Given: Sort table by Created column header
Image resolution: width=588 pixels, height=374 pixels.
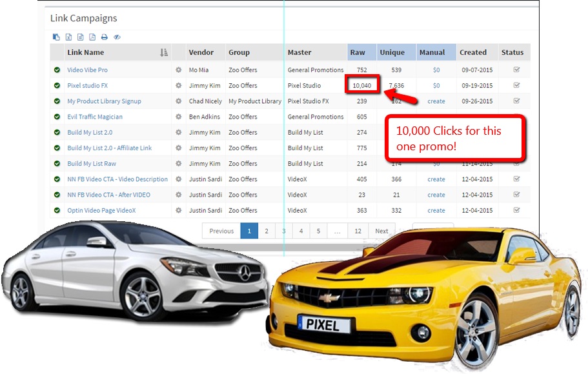Looking at the screenshot, I should click(x=477, y=52).
